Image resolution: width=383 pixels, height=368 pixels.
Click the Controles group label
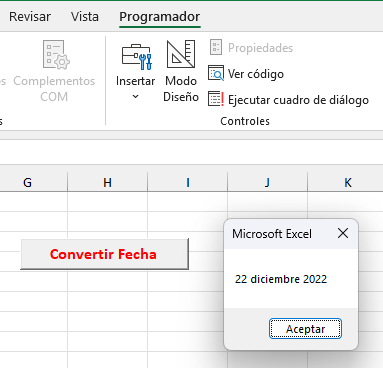245,121
